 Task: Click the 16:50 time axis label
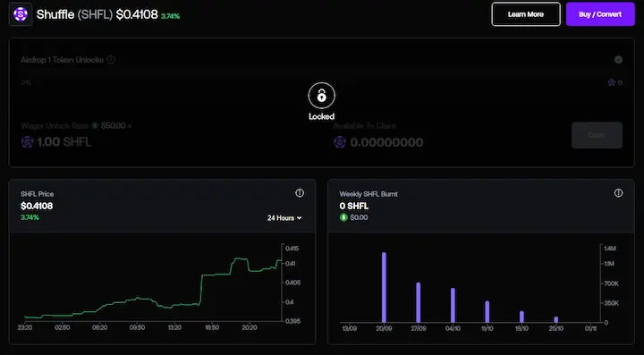212,327
